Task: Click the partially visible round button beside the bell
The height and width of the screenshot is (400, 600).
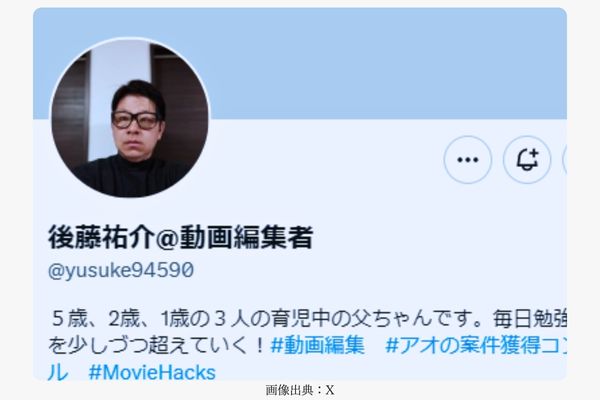Action: tap(564, 160)
